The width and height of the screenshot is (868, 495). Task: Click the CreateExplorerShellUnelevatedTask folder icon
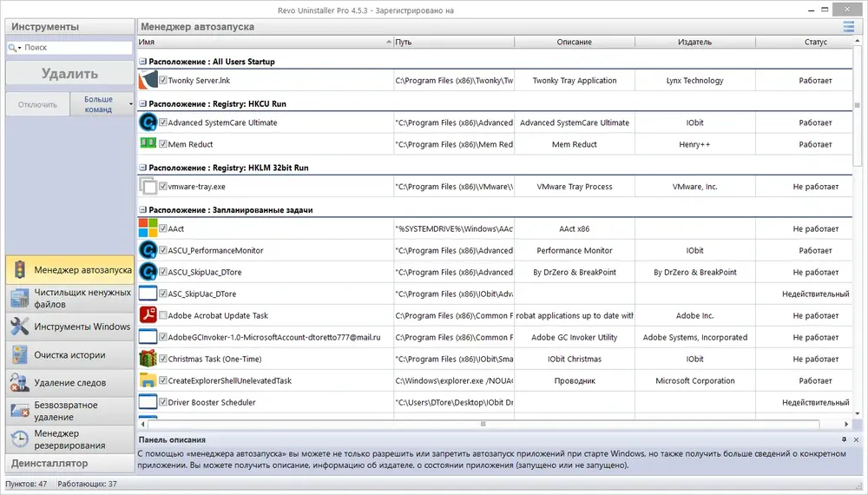click(148, 380)
